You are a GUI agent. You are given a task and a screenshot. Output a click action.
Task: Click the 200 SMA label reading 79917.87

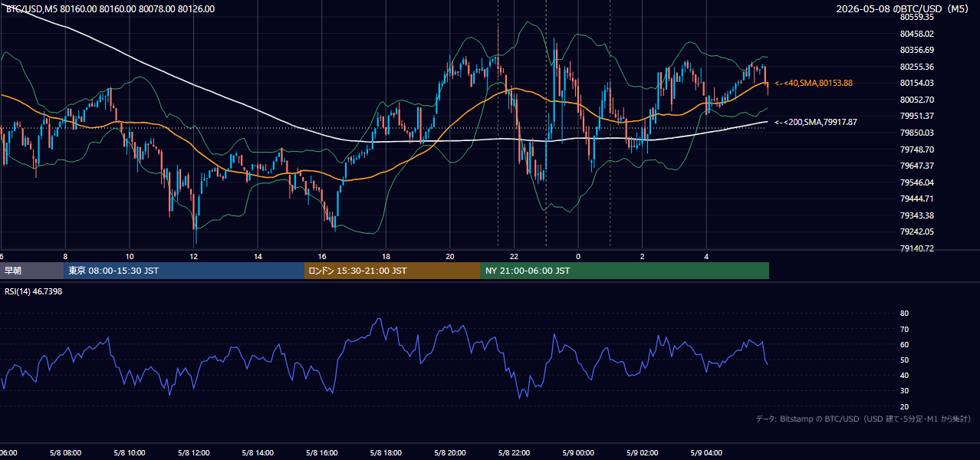(816, 122)
